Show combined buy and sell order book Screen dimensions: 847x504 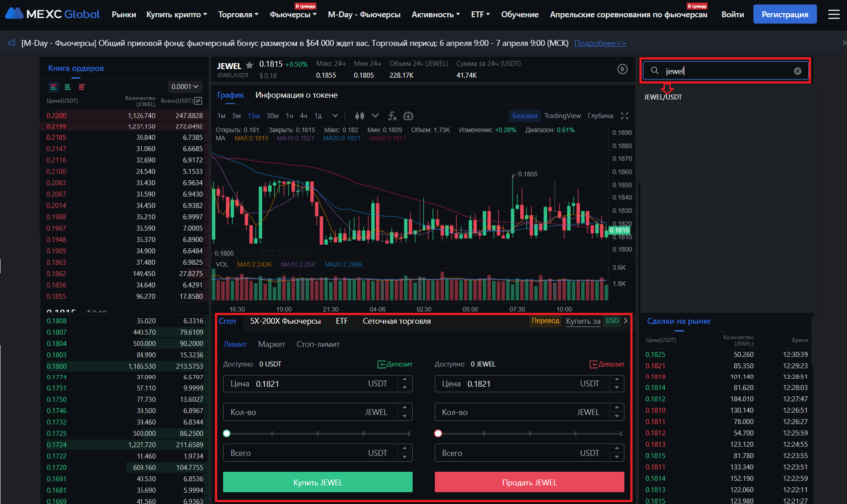point(53,87)
